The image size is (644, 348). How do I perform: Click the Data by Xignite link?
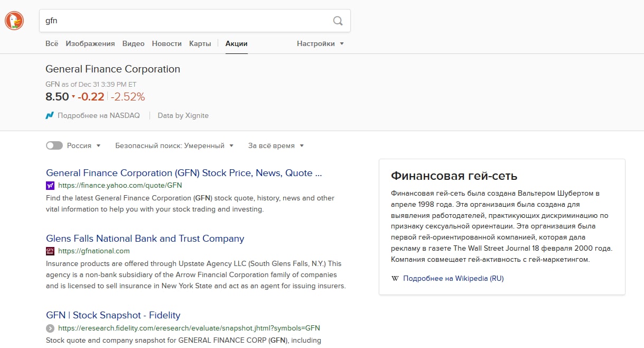[x=183, y=115]
